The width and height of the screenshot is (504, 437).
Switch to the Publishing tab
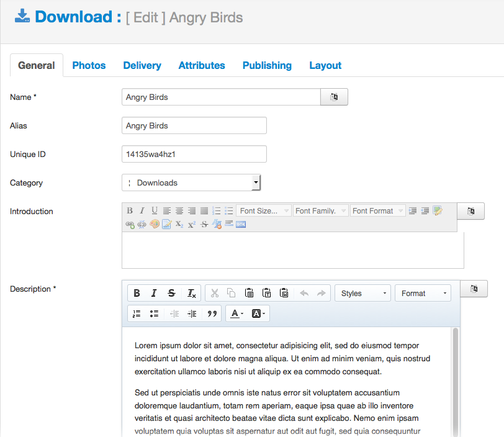pyautogui.click(x=267, y=65)
